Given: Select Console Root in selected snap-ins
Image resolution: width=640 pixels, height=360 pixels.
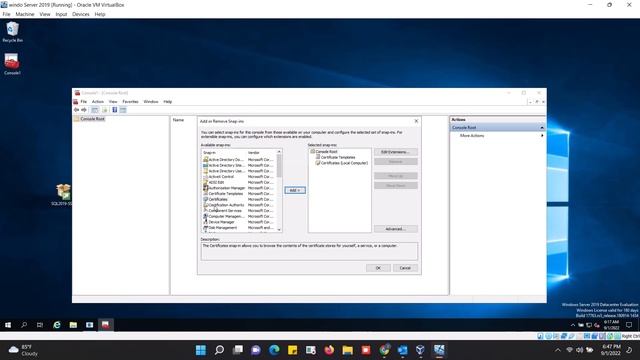Looking at the screenshot, I should 324,151.
